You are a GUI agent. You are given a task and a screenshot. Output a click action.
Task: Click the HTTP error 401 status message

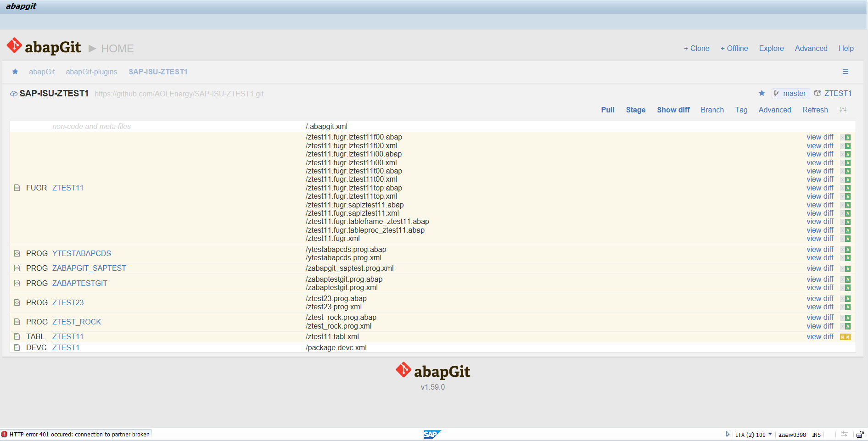pos(79,434)
